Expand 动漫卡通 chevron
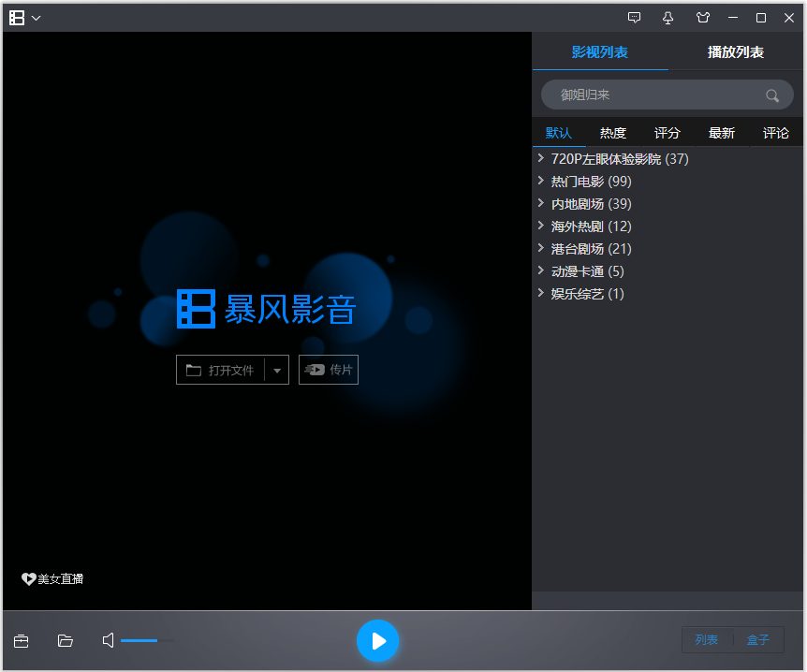The image size is (807, 672). coord(540,270)
